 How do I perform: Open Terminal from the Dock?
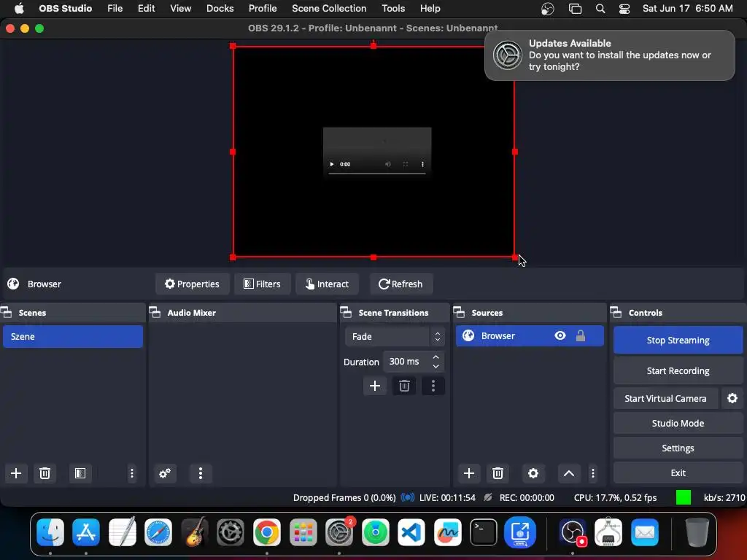click(484, 532)
